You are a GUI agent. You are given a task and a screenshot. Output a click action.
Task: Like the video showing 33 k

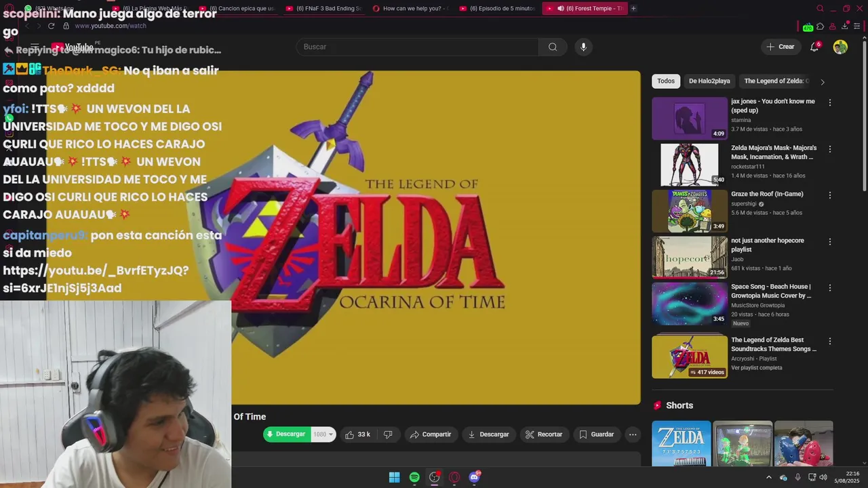[x=357, y=434]
